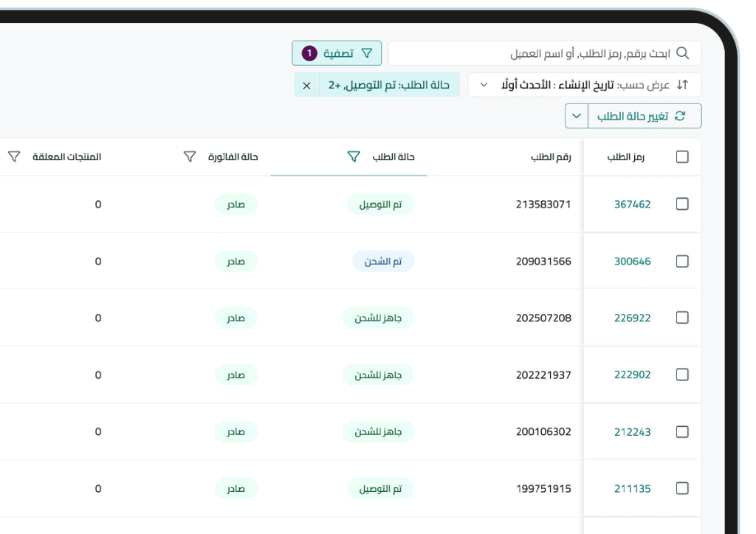Expand the arrow next to تغيير حالة الطلب
The image size is (756, 534).
[576, 116]
